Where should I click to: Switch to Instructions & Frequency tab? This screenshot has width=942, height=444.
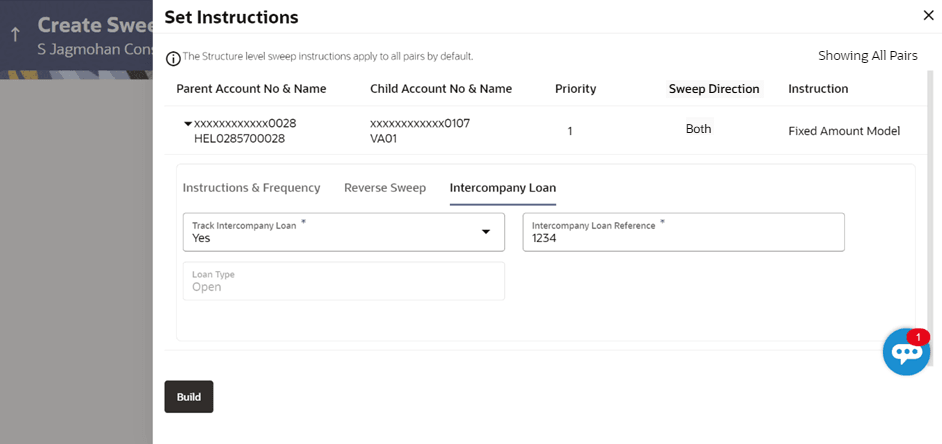click(251, 187)
